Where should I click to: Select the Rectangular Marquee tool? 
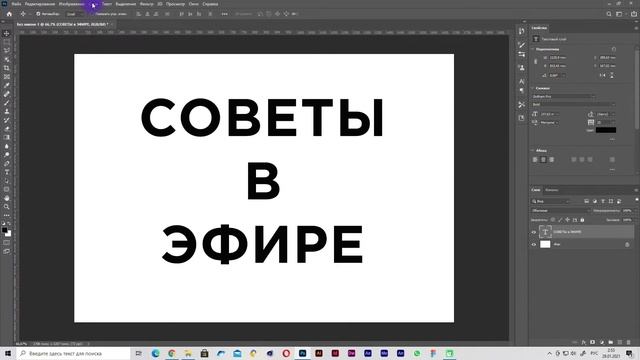point(7,42)
